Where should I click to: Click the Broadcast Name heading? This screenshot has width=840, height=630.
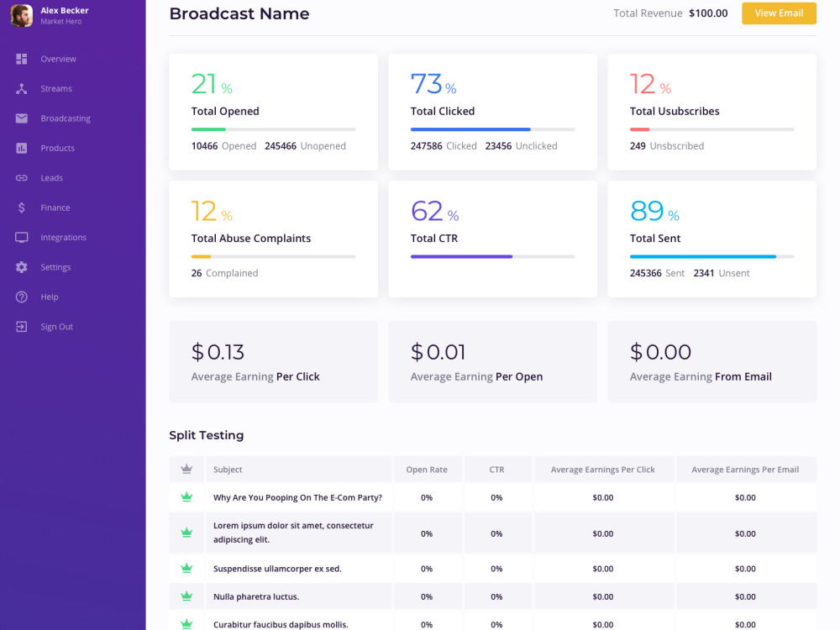[x=239, y=13]
